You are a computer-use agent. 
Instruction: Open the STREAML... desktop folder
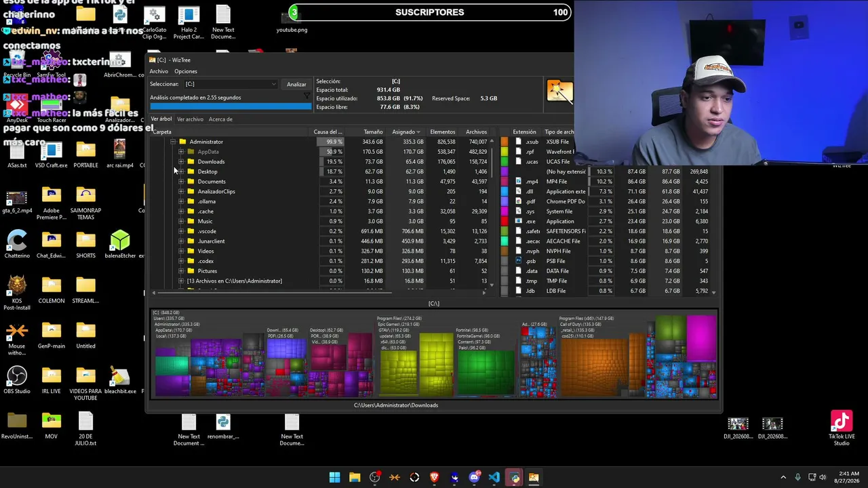(x=85, y=289)
